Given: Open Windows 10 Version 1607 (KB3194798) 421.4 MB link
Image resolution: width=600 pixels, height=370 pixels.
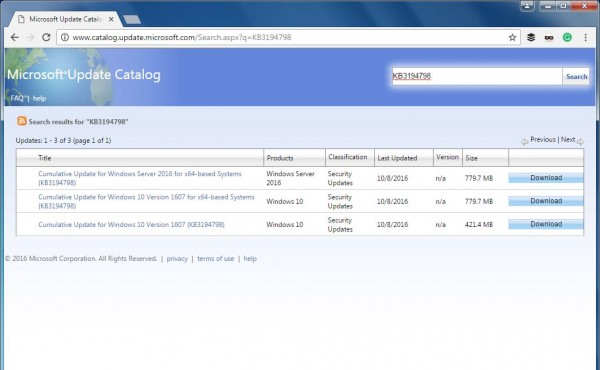Looking at the screenshot, I should (131, 224).
